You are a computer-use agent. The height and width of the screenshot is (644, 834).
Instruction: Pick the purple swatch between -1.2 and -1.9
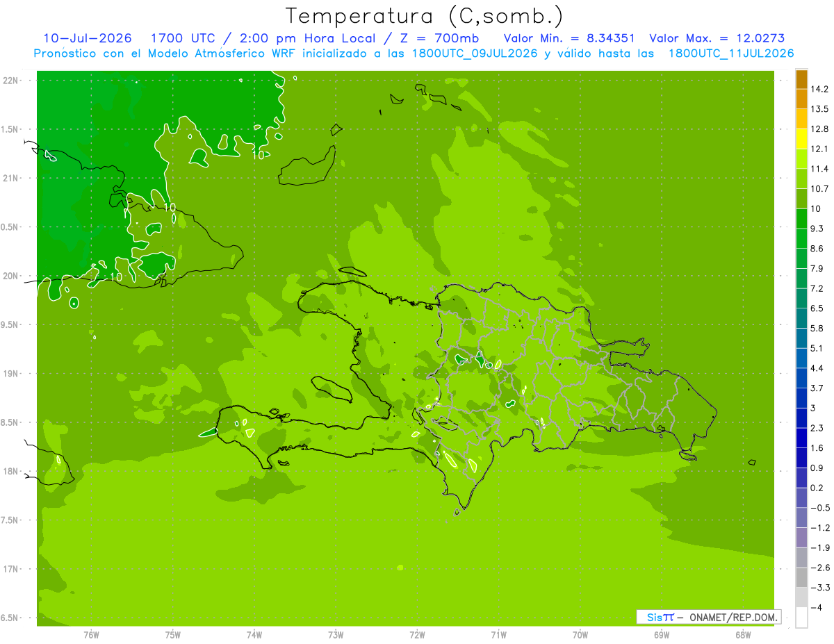tap(801, 537)
